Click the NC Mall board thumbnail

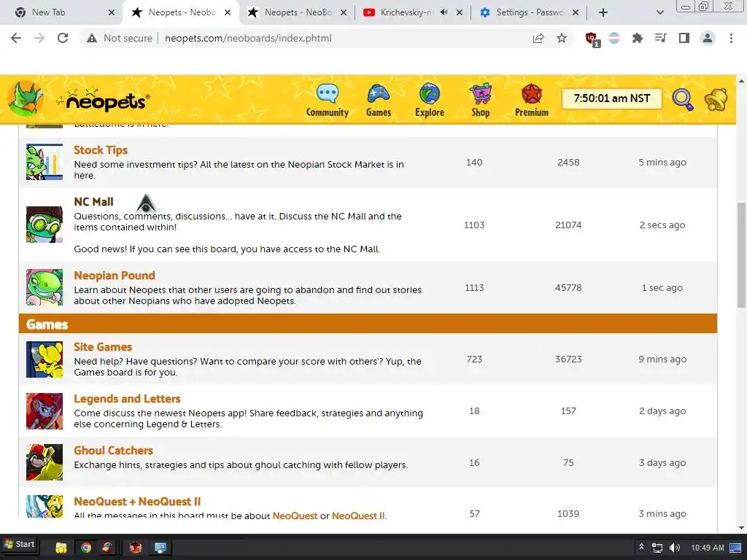(x=44, y=225)
